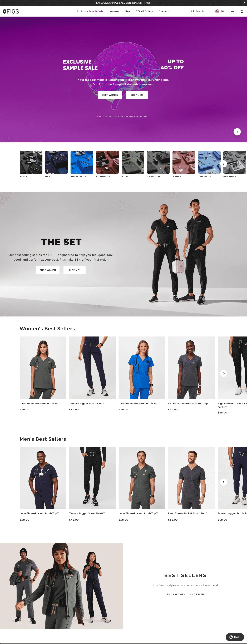Open the Help chat widget

coord(235,637)
